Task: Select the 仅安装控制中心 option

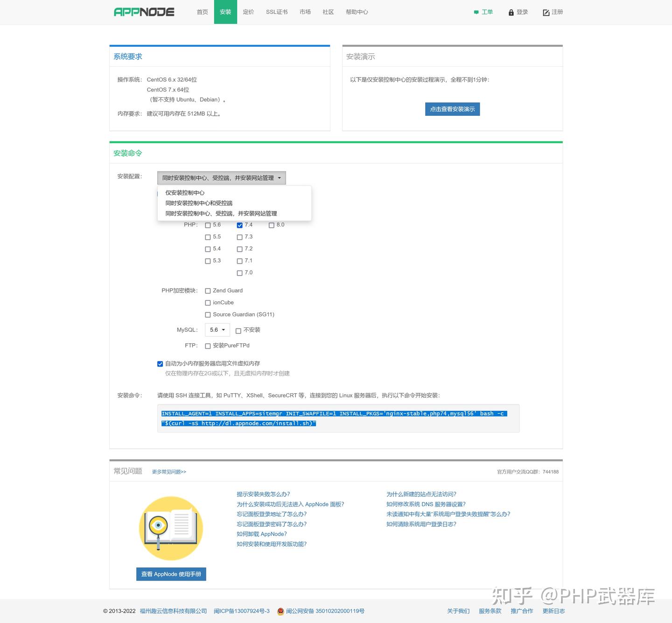Action: click(x=185, y=192)
